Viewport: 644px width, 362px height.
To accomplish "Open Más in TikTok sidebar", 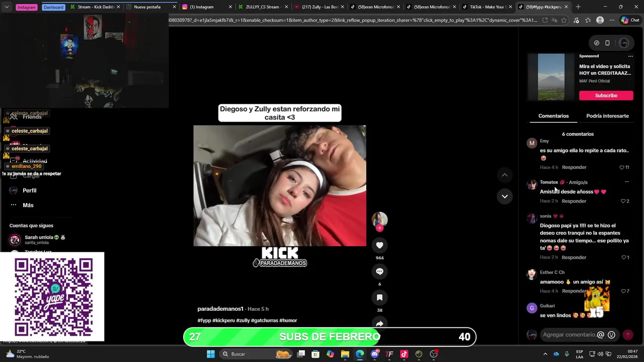I will point(28,205).
